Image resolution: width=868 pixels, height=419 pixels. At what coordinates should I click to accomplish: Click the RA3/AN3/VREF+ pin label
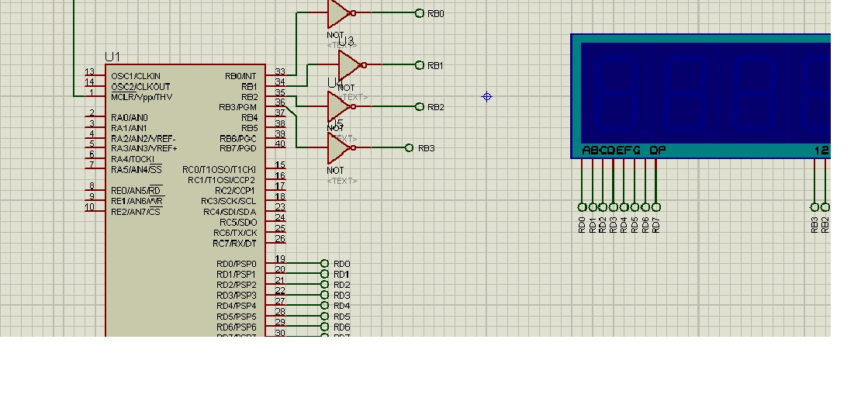pyautogui.click(x=144, y=148)
